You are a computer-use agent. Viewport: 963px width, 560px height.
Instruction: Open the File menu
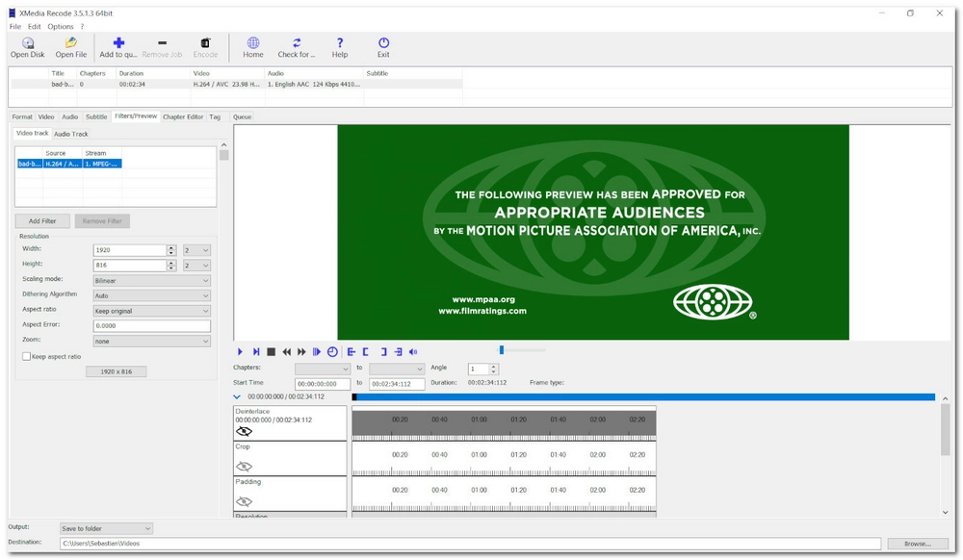(15, 26)
